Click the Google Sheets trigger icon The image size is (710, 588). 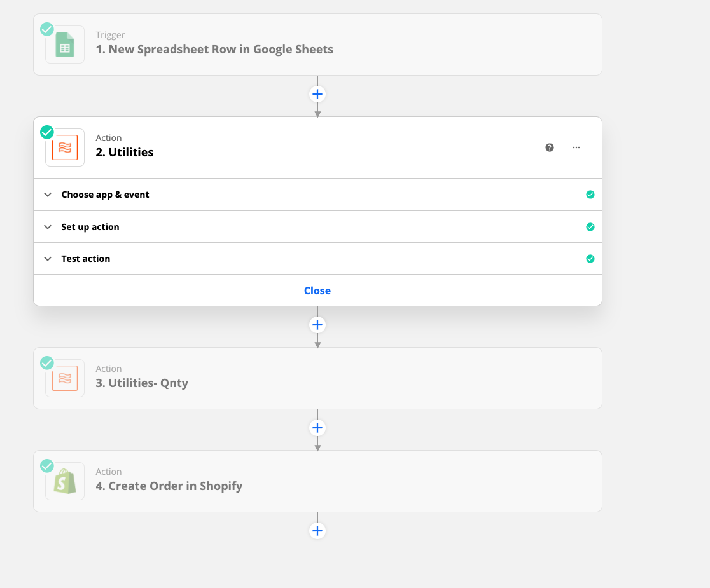[x=65, y=44]
